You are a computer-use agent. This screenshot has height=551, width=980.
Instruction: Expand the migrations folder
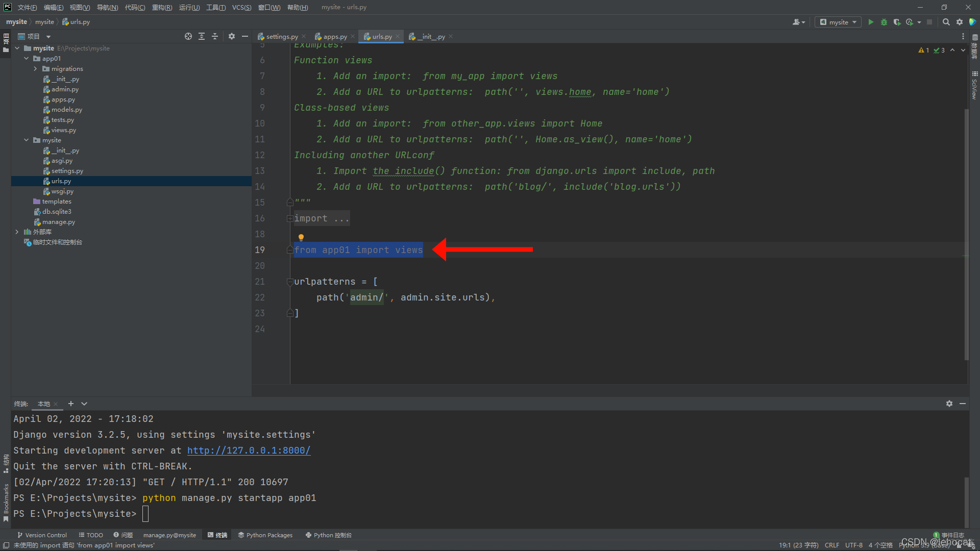click(x=36, y=69)
